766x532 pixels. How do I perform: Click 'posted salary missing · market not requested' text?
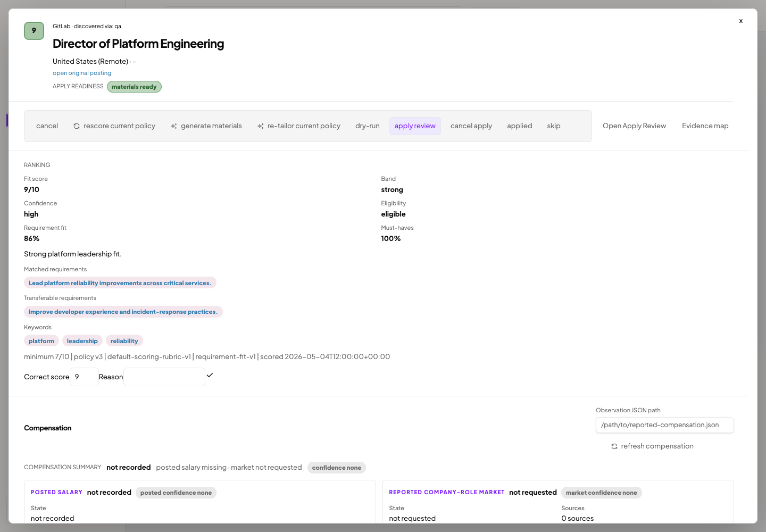pyautogui.click(x=229, y=467)
